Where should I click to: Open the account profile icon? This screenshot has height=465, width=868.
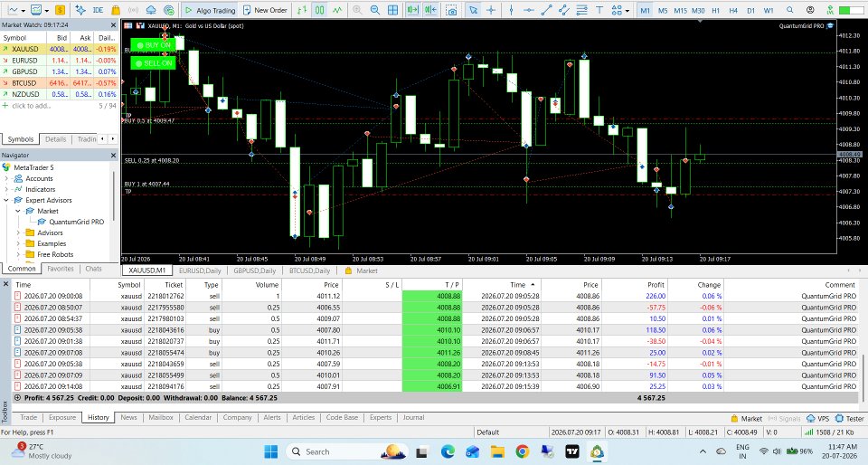point(810,10)
